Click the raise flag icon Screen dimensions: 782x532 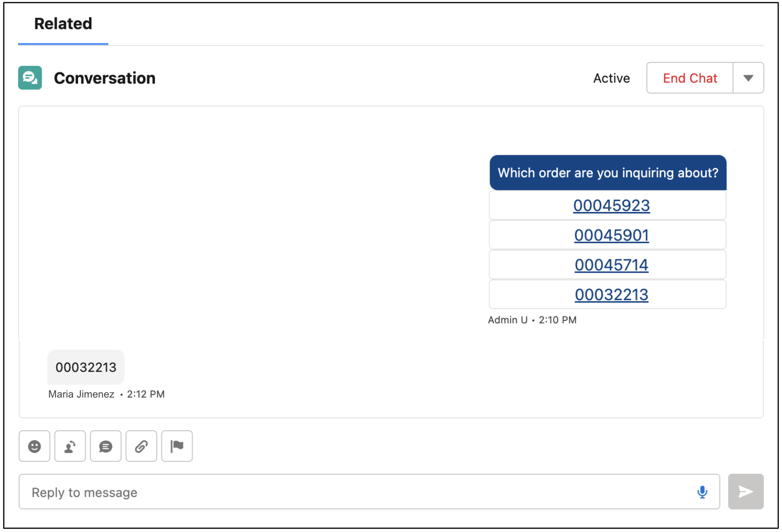click(176, 446)
